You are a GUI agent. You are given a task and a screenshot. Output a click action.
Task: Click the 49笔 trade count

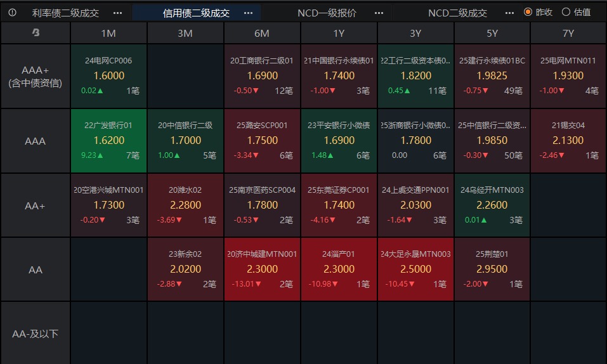[x=513, y=91]
